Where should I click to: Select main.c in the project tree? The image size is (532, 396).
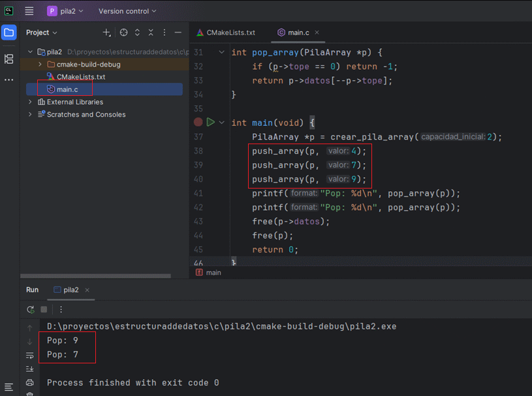(x=67, y=89)
